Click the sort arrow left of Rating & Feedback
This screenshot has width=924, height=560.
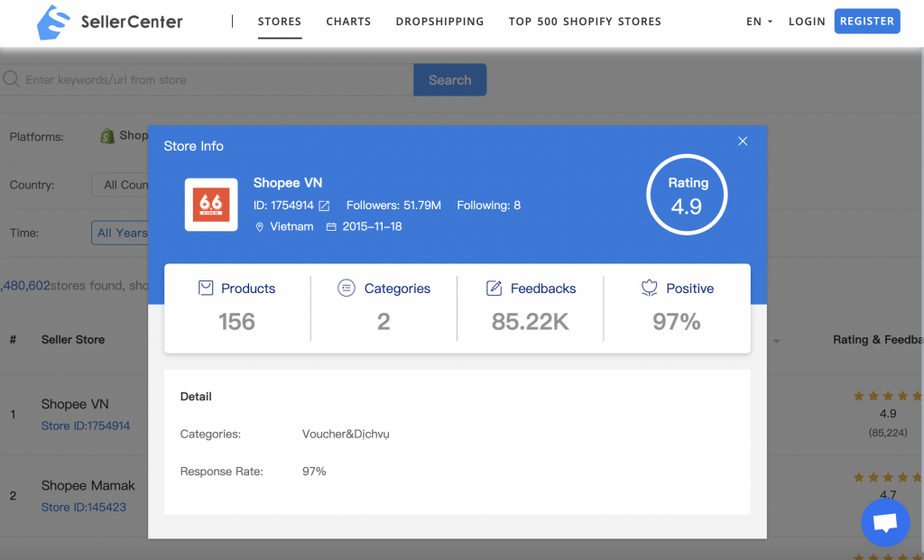[777, 341]
